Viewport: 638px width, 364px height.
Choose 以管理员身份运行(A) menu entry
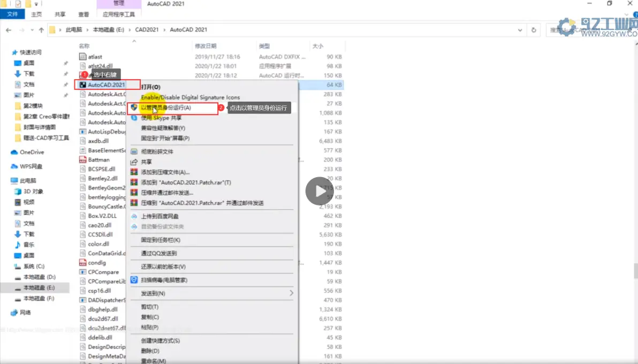point(165,108)
